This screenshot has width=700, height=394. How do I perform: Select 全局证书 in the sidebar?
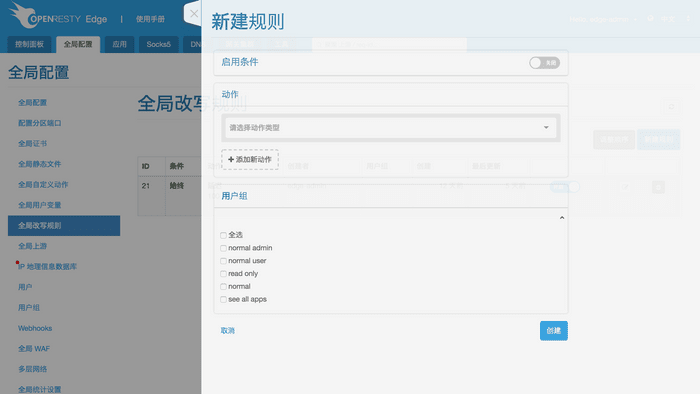33,143
